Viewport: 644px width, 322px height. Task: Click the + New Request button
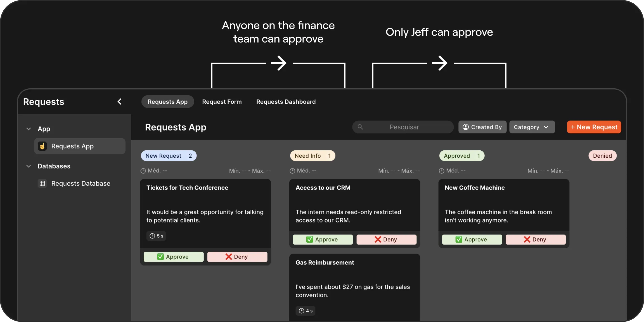(x=594, y=127)
